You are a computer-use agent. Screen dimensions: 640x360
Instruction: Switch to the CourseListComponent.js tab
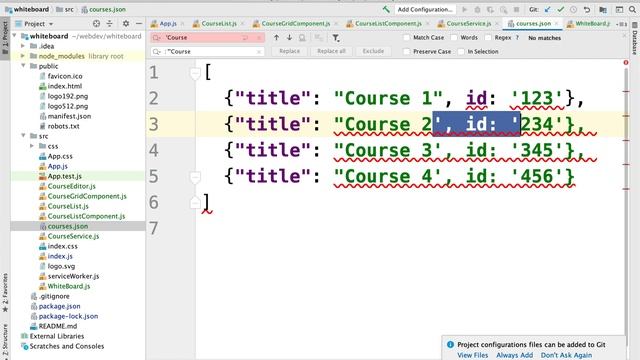point(388,24)
